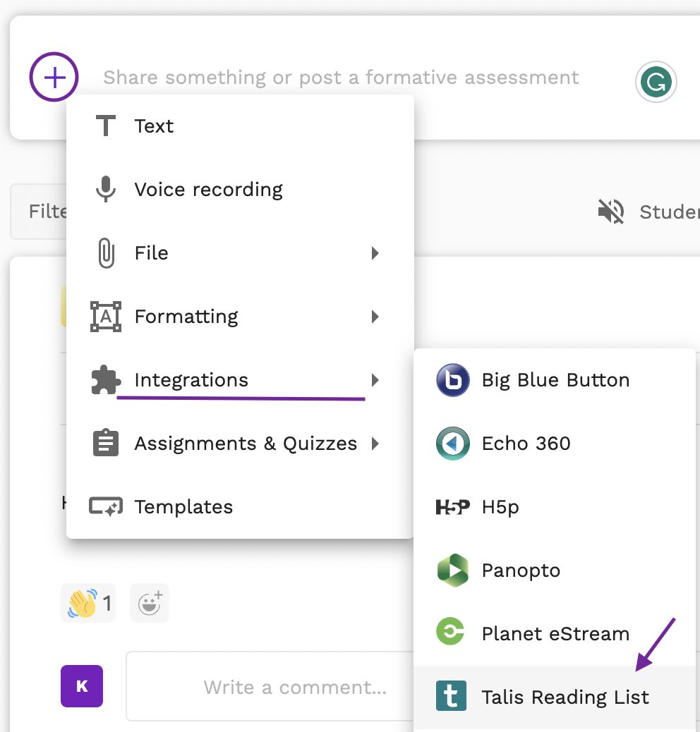Select the Text menu option

pyautogui.click(x=240, y=126)
